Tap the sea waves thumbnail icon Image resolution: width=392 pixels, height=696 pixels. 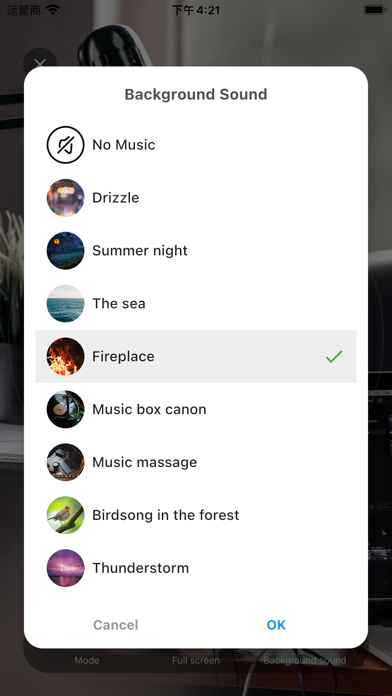(65, 303)
